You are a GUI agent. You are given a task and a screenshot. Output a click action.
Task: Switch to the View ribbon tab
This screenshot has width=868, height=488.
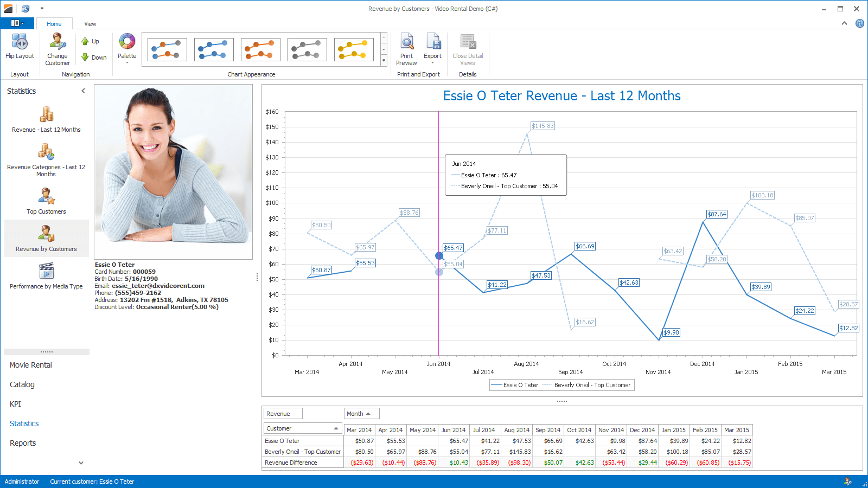(90, 24)
